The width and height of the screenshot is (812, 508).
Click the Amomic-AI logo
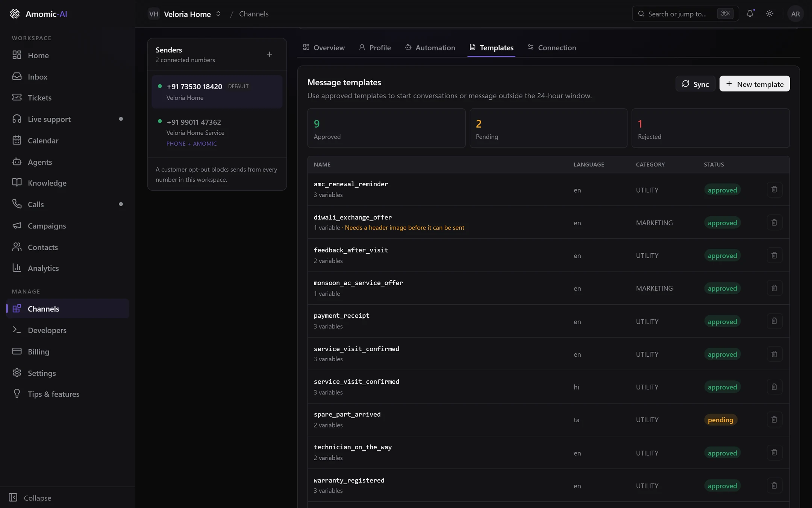(38, 14)
